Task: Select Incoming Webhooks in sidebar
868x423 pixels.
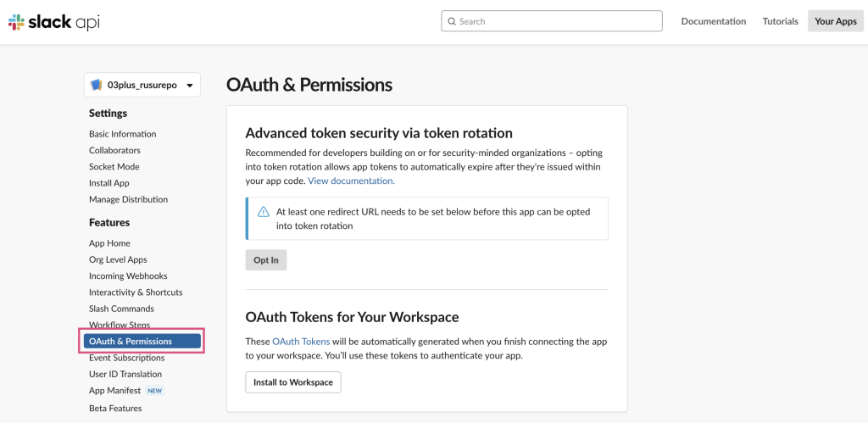Action: (128, 276)
